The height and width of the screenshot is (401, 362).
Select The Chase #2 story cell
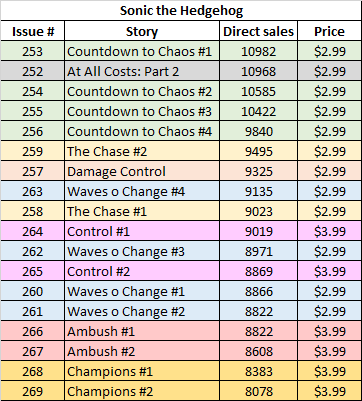tap(142, 151)
